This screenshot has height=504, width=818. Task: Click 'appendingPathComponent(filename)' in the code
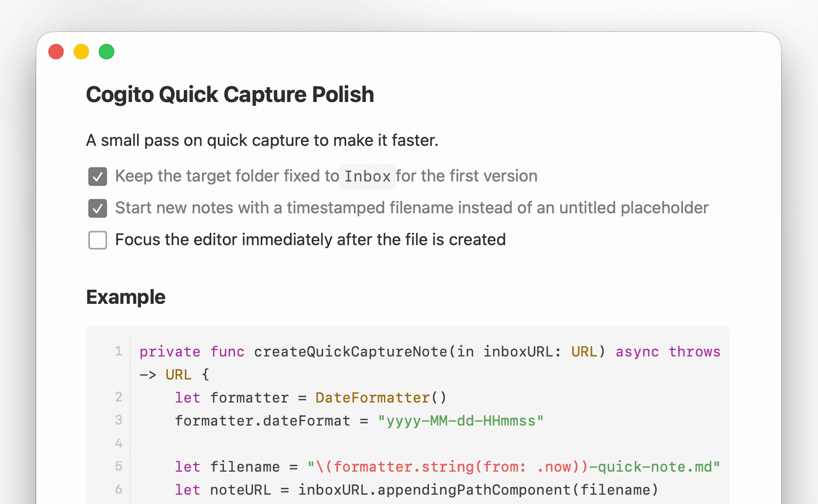517,490
